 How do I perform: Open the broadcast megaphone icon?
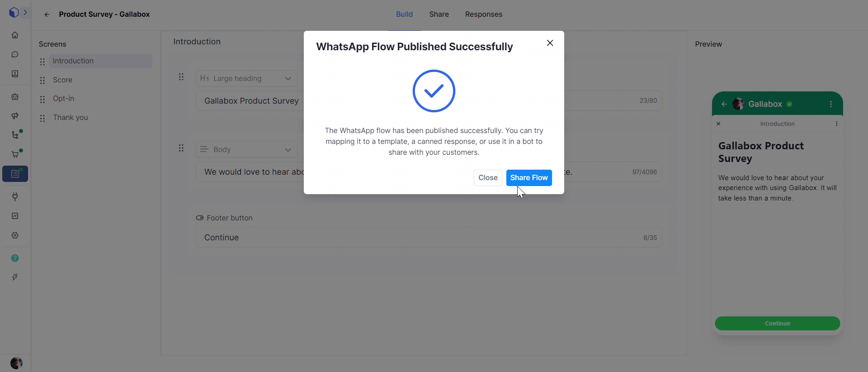click(15, 116)
